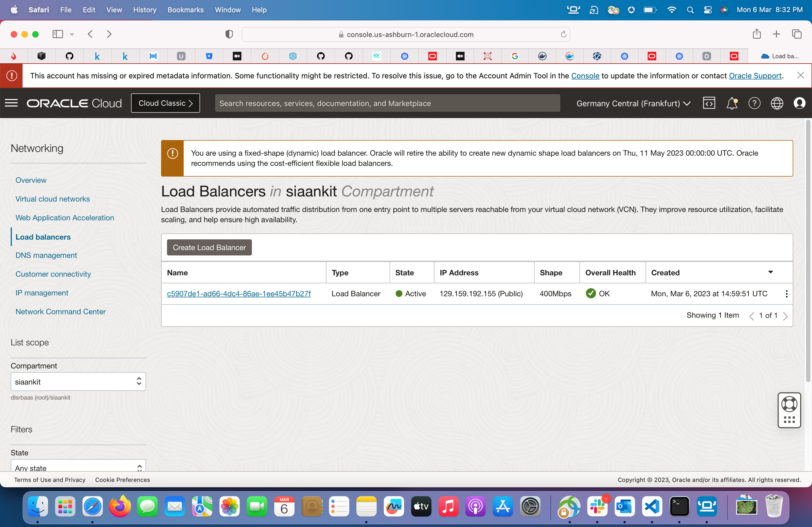The height and width of the screenshot is (527, 812).
Task: Sort table by Created column arrow
Action: click(x=770, y=272)
